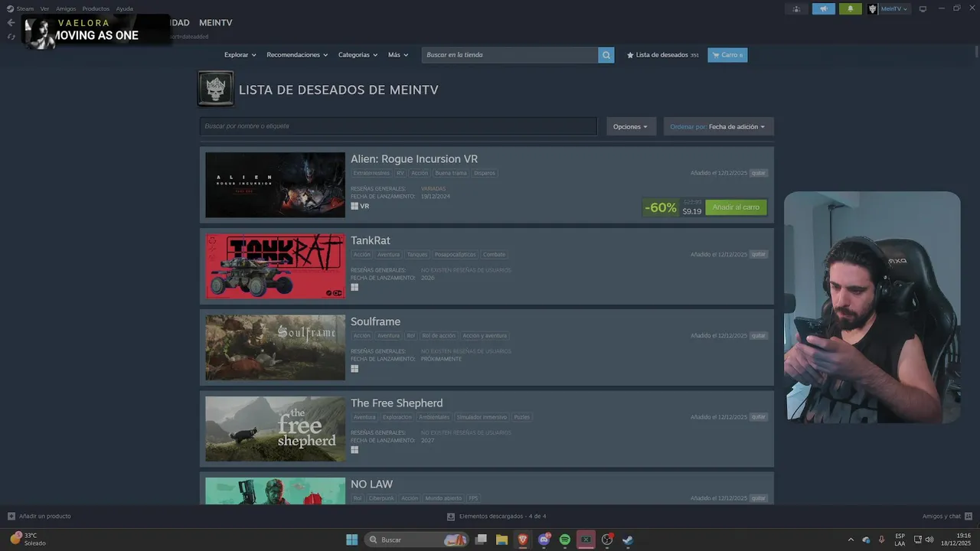Image resolution: width=980 pixels, height=551 pixels.
Task: Open The Free Shepherd title
Action: (x=397, y=403)
